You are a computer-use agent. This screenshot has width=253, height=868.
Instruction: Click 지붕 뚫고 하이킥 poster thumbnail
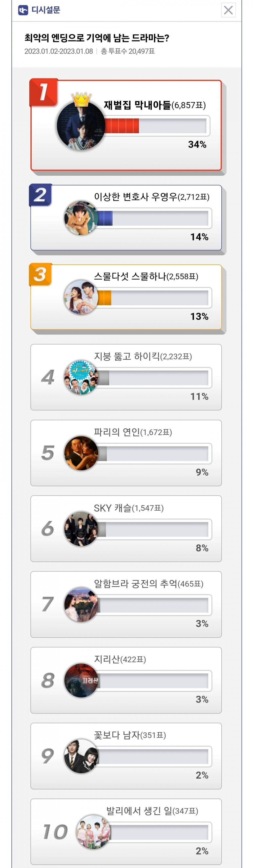click(x=81, y=377)
